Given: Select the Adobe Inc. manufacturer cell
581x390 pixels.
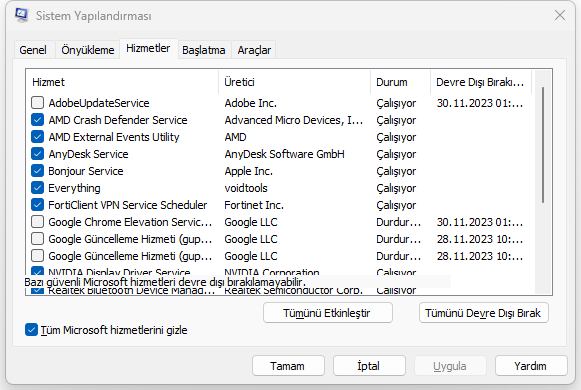Looking at the screenshot, I should click(x=251, y=103).
